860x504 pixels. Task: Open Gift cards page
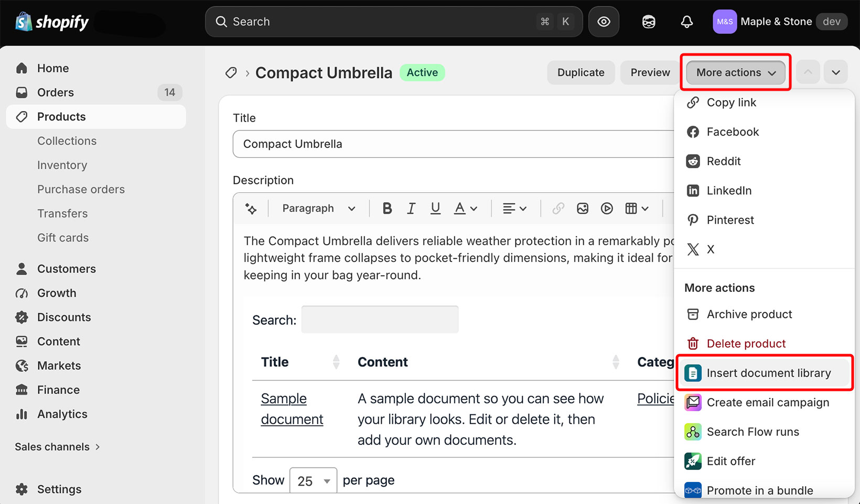pyautogui.click(x=63, y=237)
